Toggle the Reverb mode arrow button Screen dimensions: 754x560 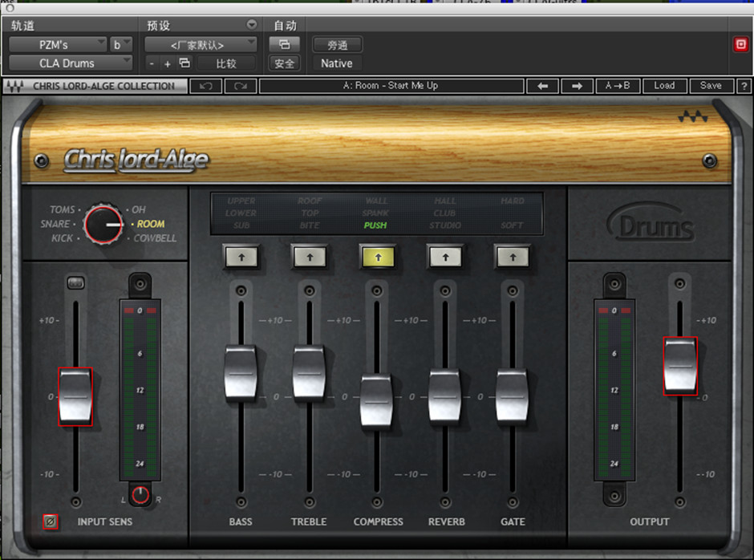point(445,257)
